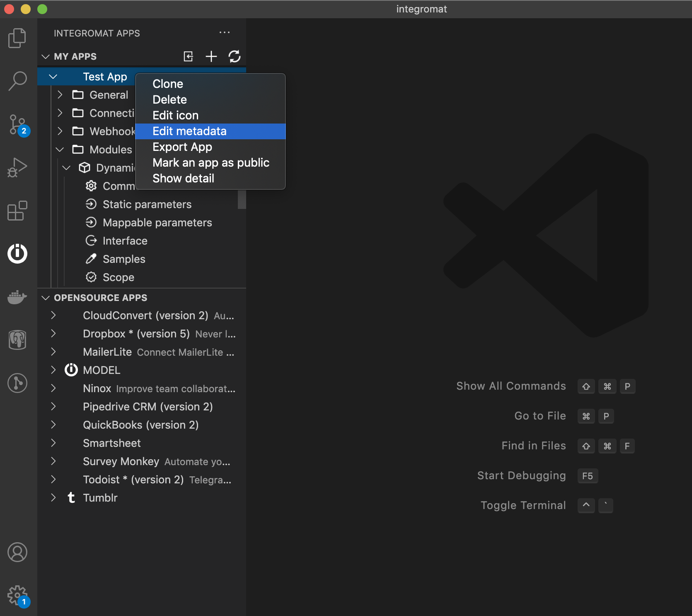Screen dimensions: 692x616
Task: Click the INTEGROMAT APPS panel title
Action: (97, 33)
